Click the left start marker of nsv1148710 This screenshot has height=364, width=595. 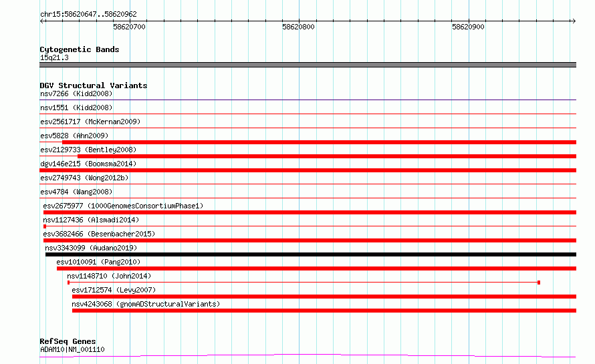69,283
